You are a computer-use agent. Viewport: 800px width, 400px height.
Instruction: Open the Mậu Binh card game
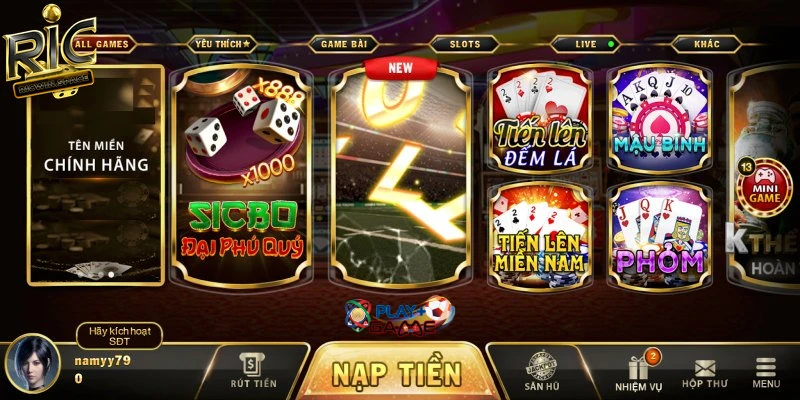[x=660, y=119]
